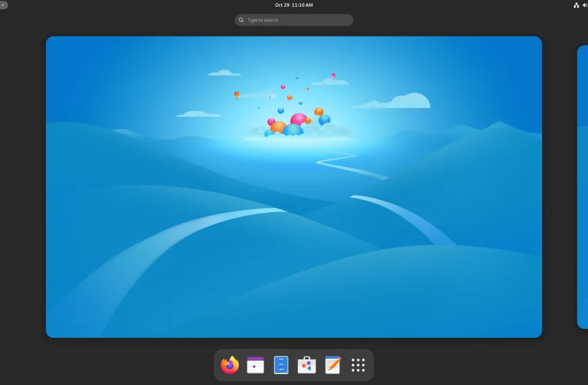Open the Calendar app in dash
Screen dimensions: 588x385
pos(255,365)
